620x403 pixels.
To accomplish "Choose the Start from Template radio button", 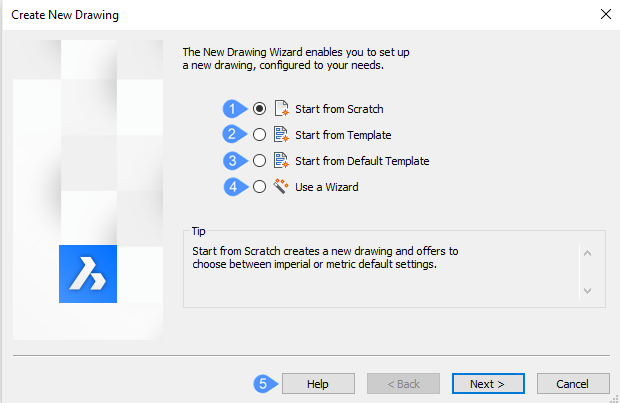I will pos(260,134).
